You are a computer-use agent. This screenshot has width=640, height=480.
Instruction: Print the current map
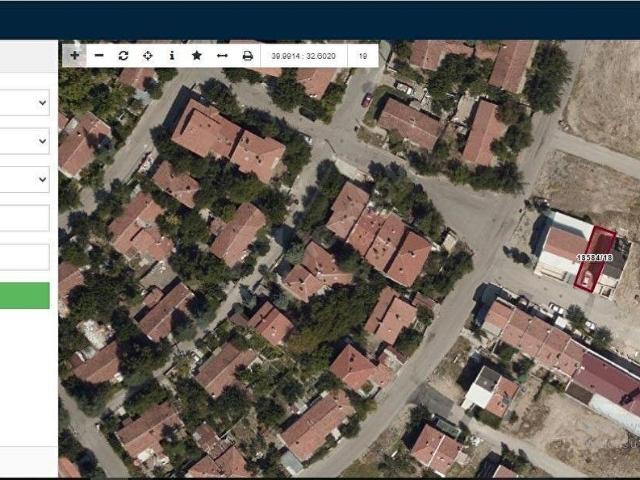[247, 56]
